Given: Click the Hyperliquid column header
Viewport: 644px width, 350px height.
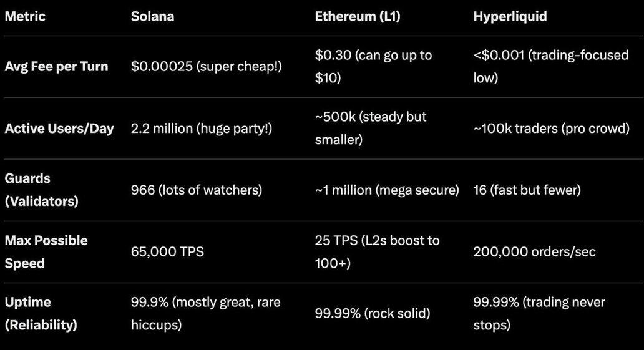Looking at the screenshot, I should pos(510,16).
